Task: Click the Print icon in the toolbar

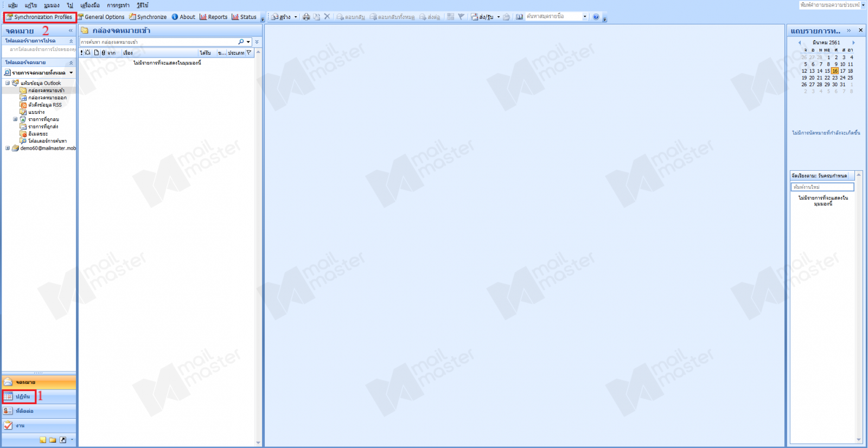Action: pos(306,17)
